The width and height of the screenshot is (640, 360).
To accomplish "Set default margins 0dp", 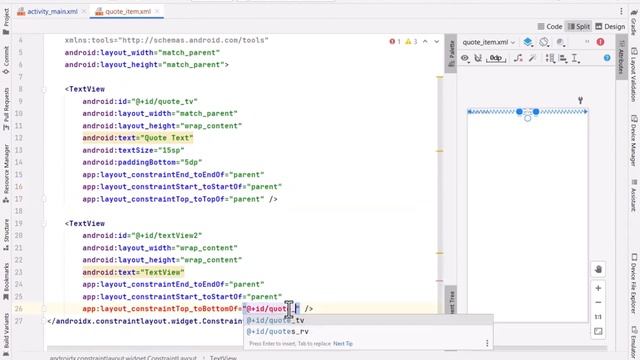I will (x=496, y=58).
